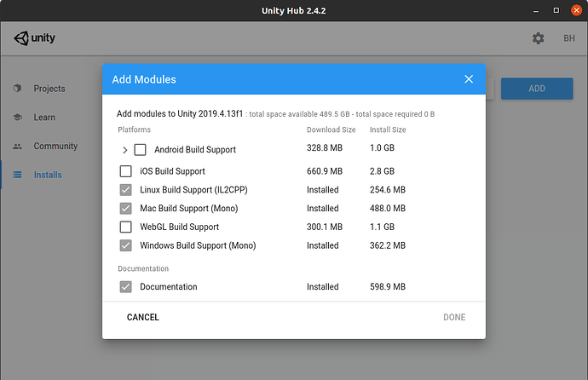This screenshot has height=380, width=588.
Task: Open the settings gear icon
Action: (538, 38)
